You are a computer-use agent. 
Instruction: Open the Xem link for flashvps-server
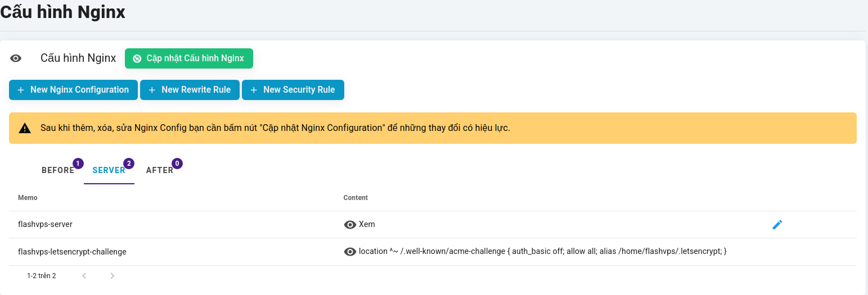coord(367,224)
